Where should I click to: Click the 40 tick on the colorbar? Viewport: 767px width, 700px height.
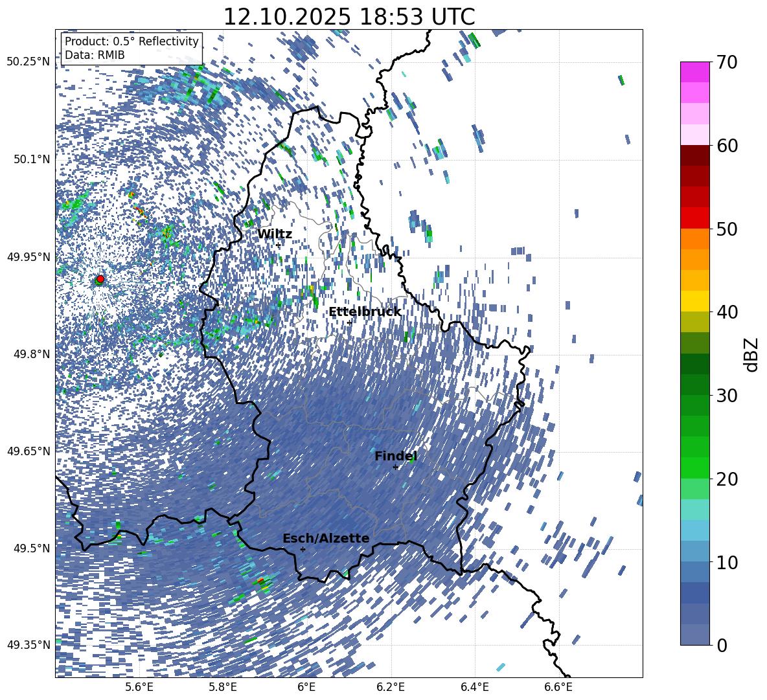pos(727,312)
